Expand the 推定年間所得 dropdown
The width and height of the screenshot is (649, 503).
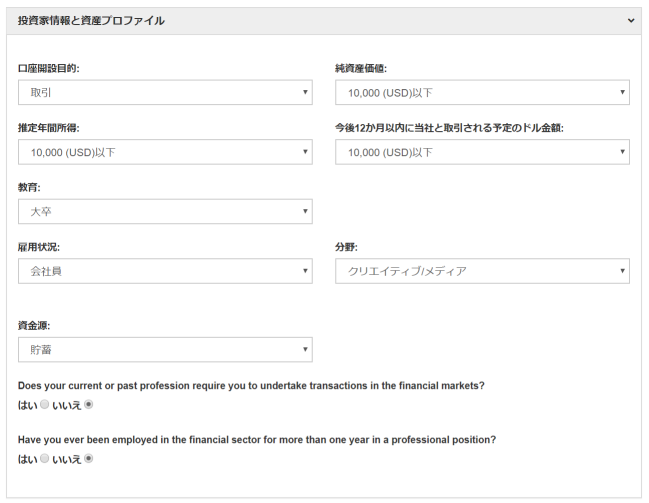point(165,152)
